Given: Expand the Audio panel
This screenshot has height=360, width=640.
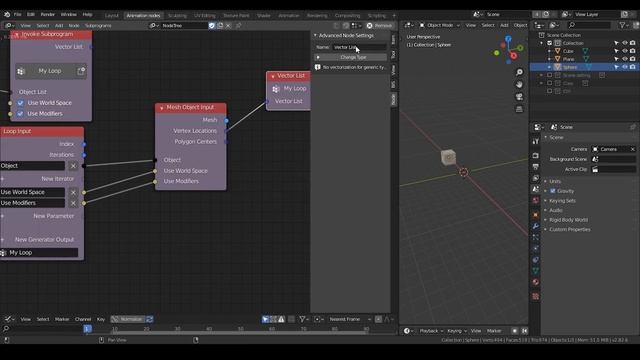Looking at the screenshot, I should click(556, 210).
